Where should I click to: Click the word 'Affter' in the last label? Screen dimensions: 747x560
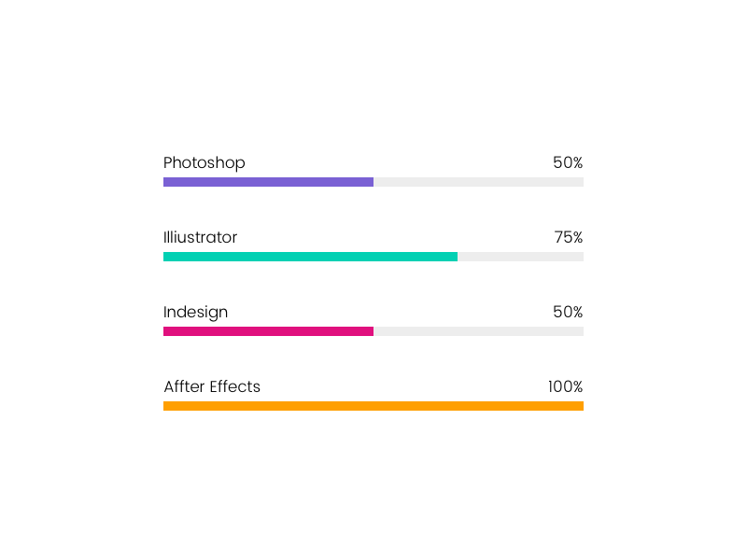tap(184, 386)
